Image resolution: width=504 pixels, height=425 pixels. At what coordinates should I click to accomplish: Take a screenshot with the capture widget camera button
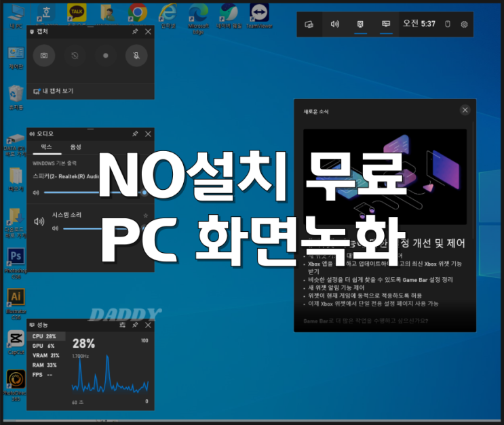point(44,56)
